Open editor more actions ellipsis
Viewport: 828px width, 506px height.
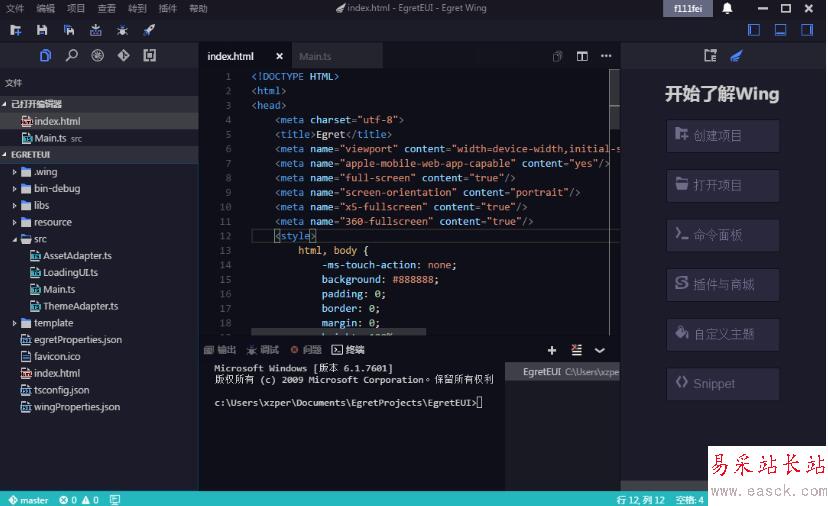pos(606,56)
